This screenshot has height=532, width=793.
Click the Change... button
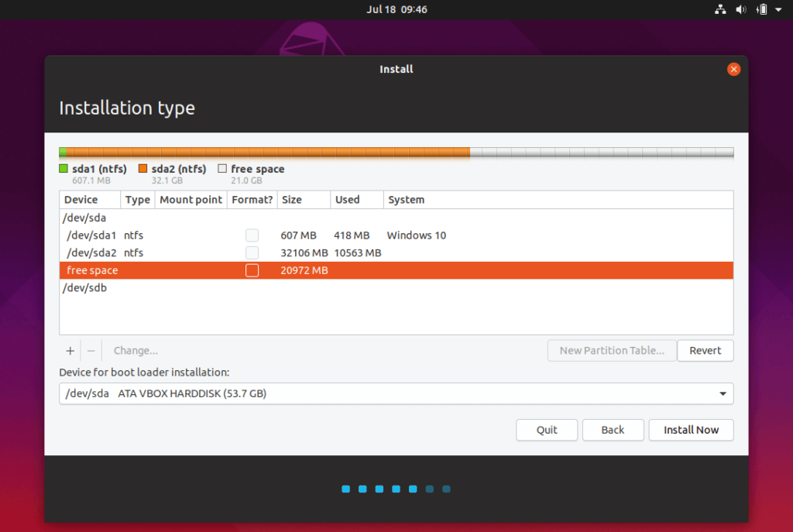tap(136, 350)
